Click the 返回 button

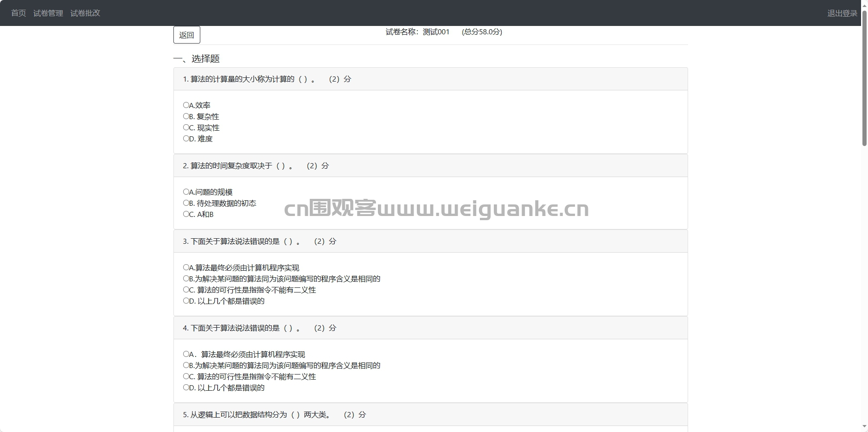[x=187, y=35]
